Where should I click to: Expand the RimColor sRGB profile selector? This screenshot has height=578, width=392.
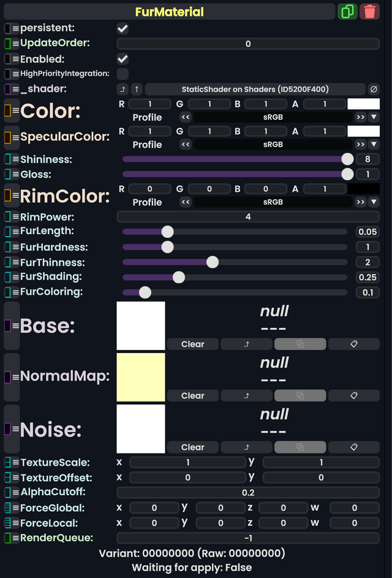pyautogui.click(x=374, y=202)
